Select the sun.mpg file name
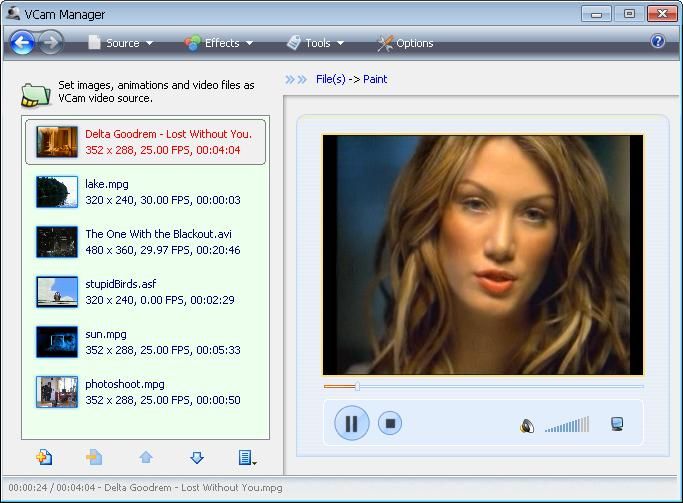Image resolution: width=683 pixels, height=503 pixels. click(106, 334)
